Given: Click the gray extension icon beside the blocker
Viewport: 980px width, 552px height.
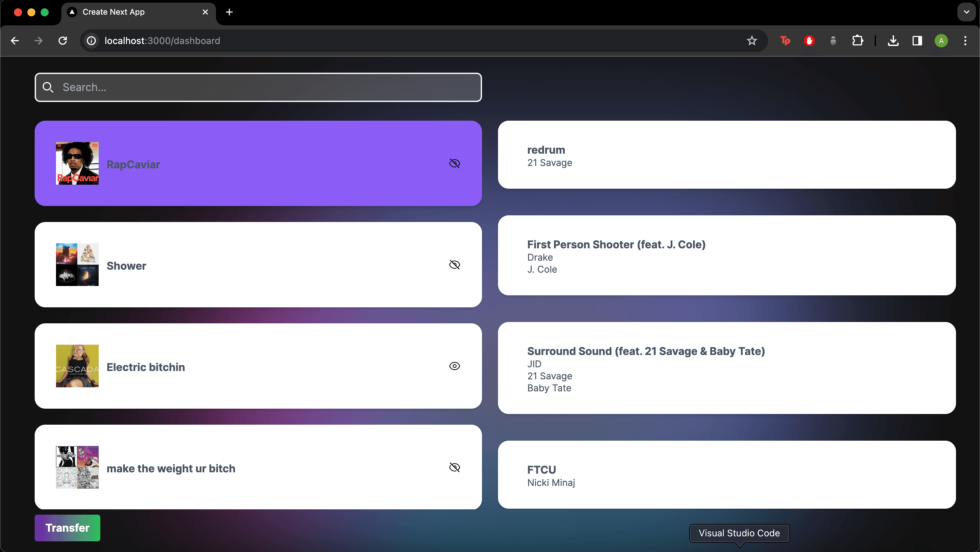Looking at the screenshot, I should (x=833, y=41).
